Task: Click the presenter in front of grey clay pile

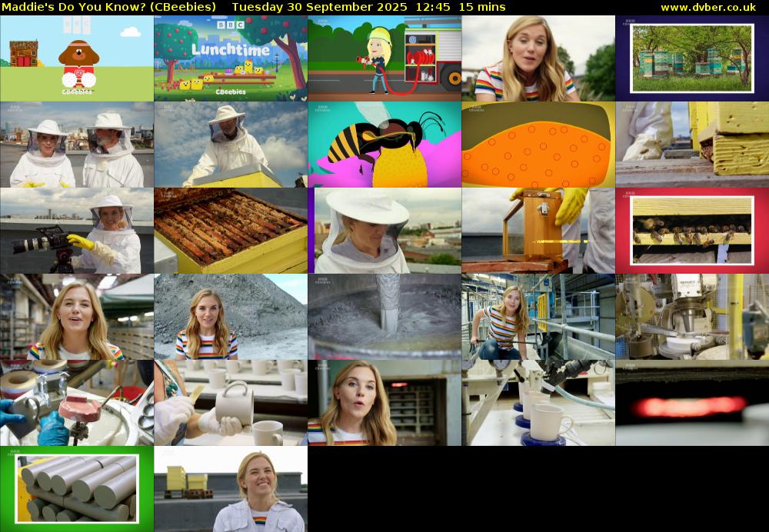Action: pos(231,317)
